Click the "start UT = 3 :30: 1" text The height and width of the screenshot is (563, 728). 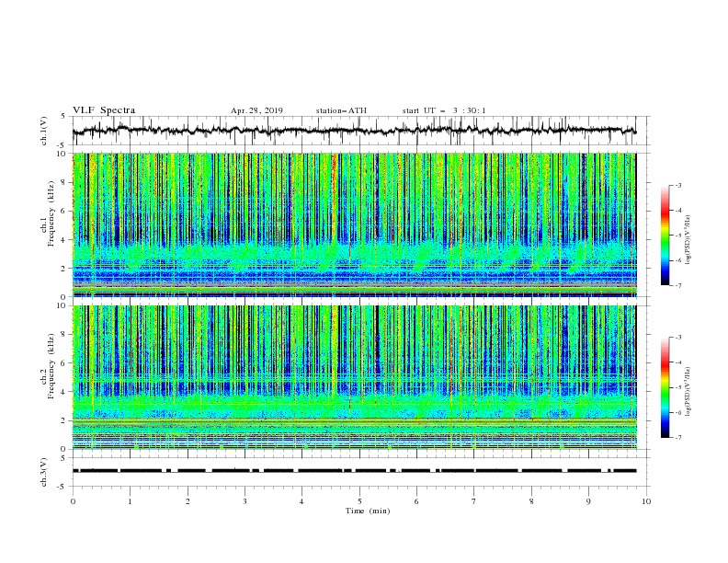[444, 110]
